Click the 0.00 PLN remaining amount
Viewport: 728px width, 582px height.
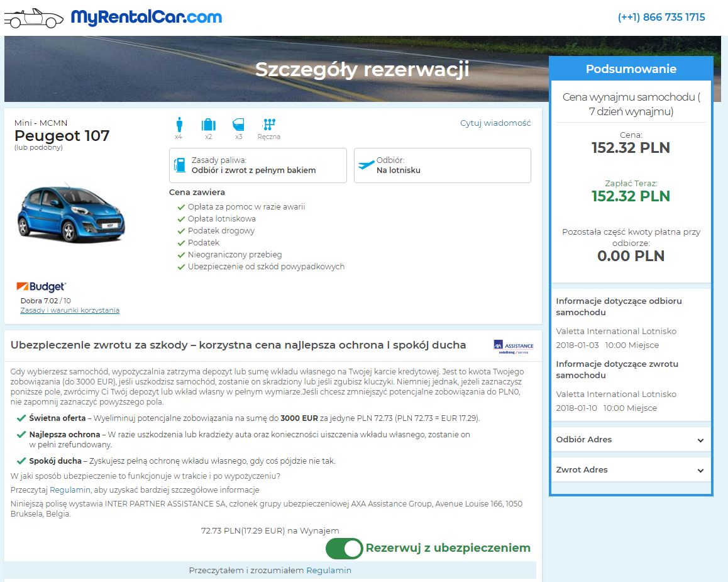tap(631, 256)
